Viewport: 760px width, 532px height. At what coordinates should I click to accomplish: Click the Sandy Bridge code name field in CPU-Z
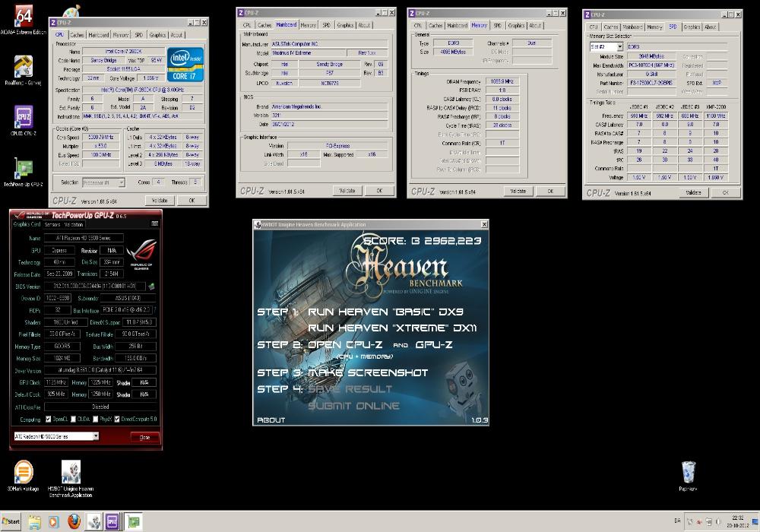point(103,60)
